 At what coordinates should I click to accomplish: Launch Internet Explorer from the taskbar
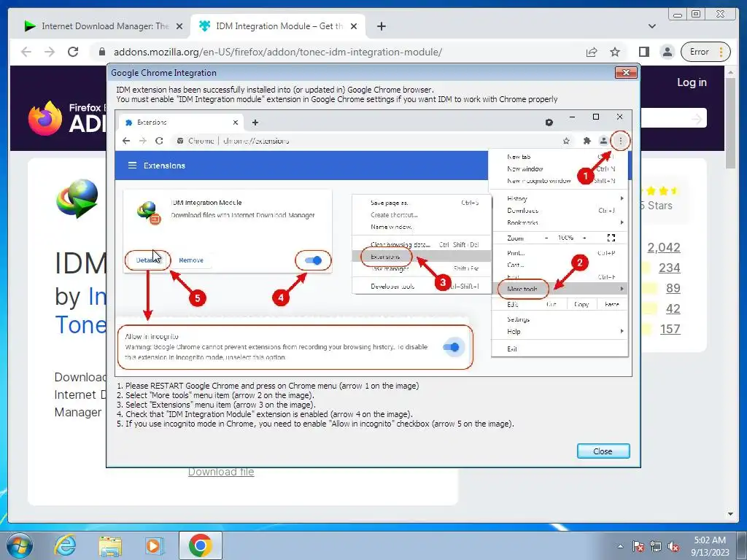(65, 545)
